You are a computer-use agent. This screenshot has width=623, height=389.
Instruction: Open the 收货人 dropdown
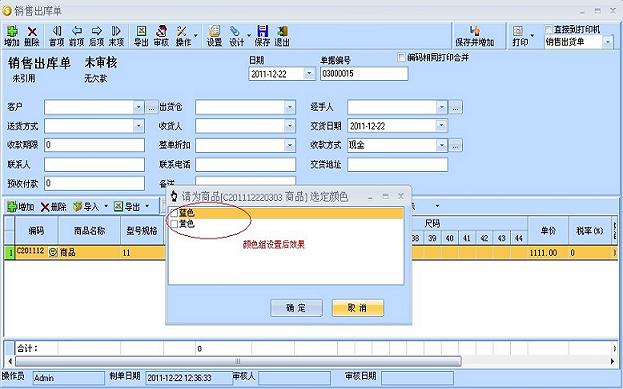click(x=290, y=126)
